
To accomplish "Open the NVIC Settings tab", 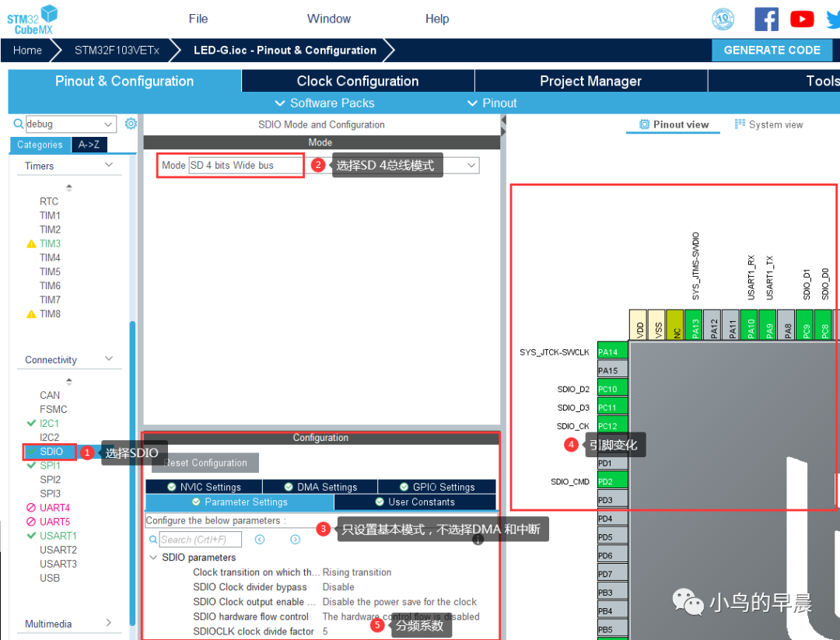I will point(204,487).
